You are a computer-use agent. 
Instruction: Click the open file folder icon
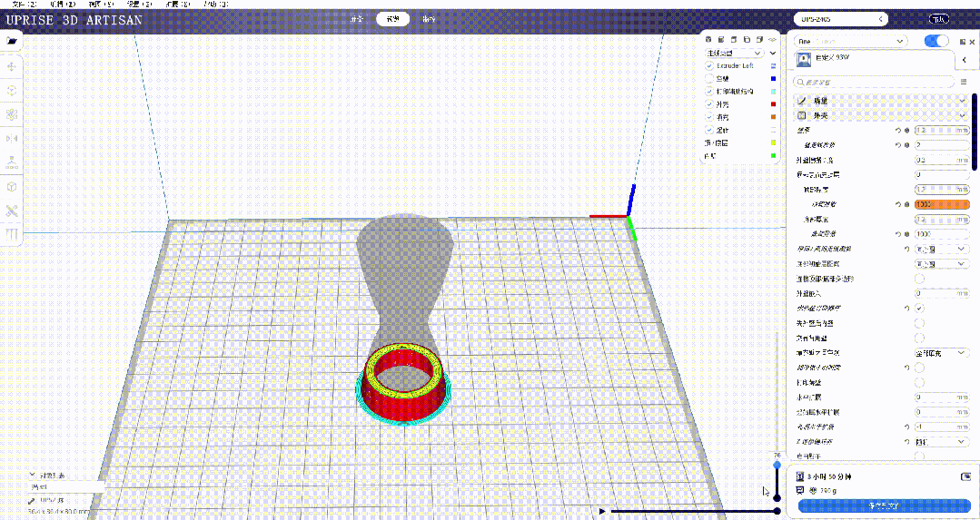[12, 41]
